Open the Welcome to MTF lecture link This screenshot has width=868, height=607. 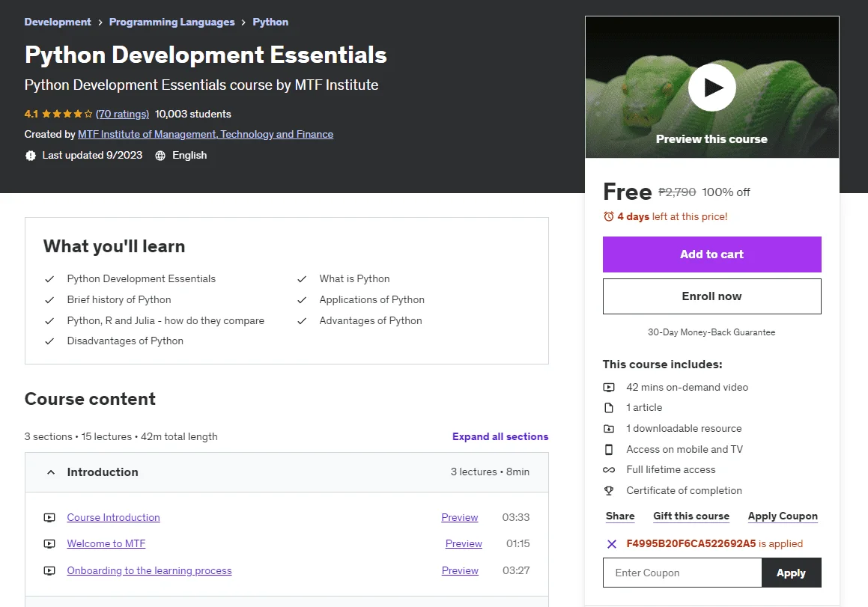coord(106,544)
